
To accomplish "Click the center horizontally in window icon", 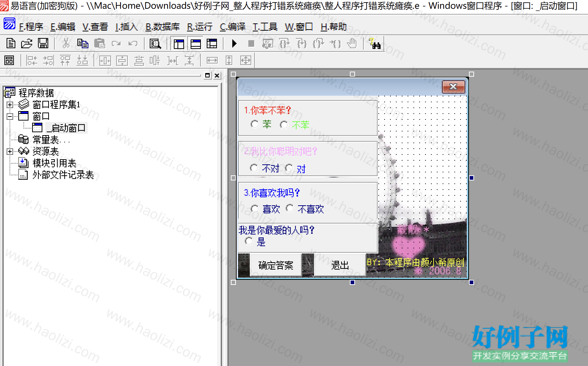I will point(105,60).
